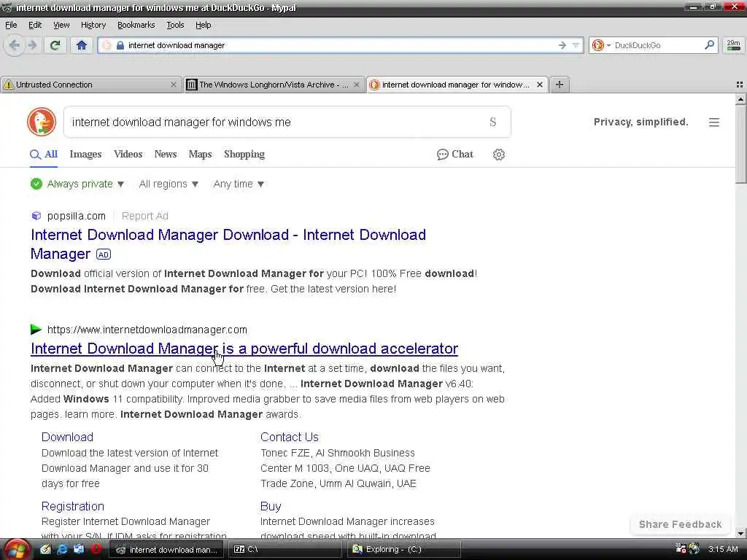Viewport: 747px width, 560px height.
Task: Open the Contact Us sitelink
Action: [x=289, y=437]
